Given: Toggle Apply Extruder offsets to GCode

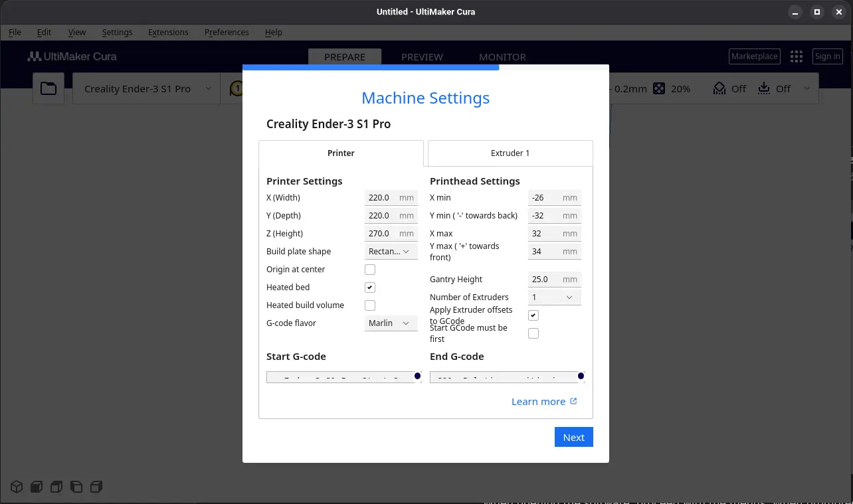Looking at the screenshot, I should coord(533,315).
